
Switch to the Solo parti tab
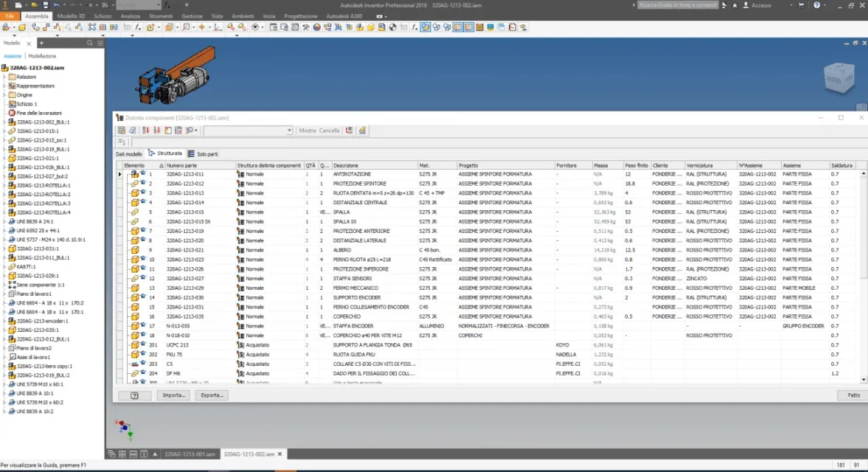(x=203, y=154)
